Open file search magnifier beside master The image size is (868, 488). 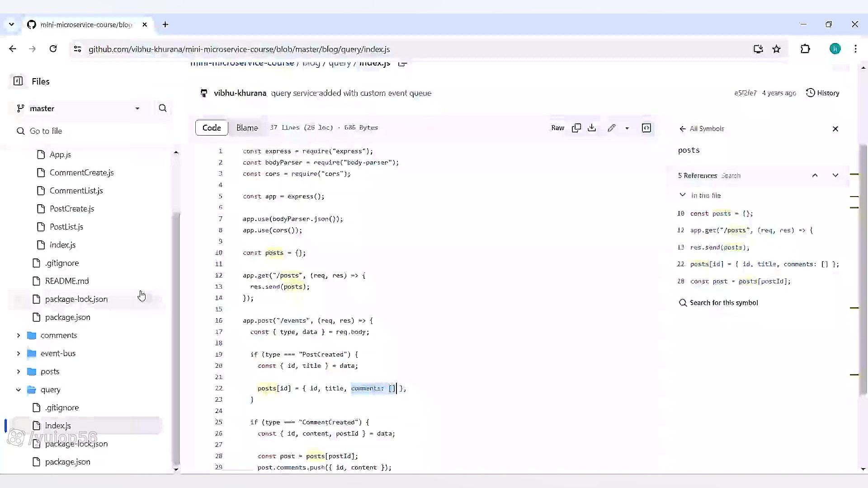pos(163,108)
